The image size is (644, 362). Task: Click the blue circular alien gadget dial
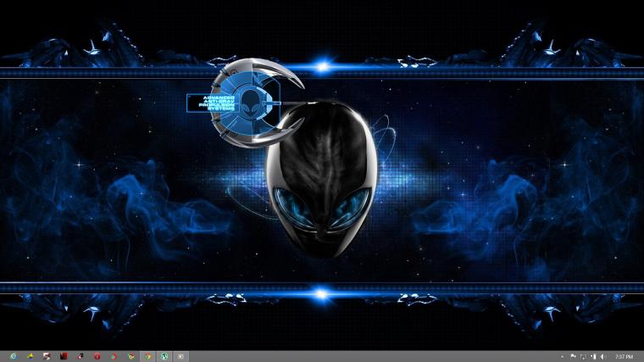[x=246, y=103]
